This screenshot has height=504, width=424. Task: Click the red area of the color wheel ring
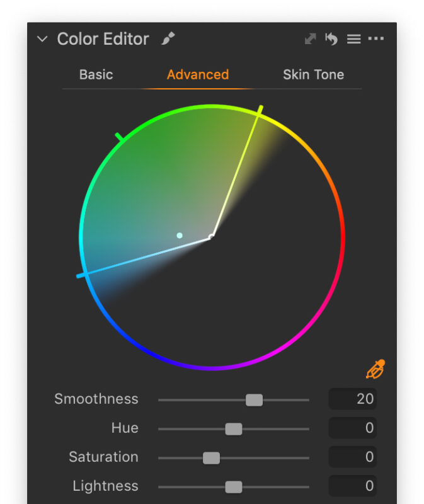tap(343, 238)
